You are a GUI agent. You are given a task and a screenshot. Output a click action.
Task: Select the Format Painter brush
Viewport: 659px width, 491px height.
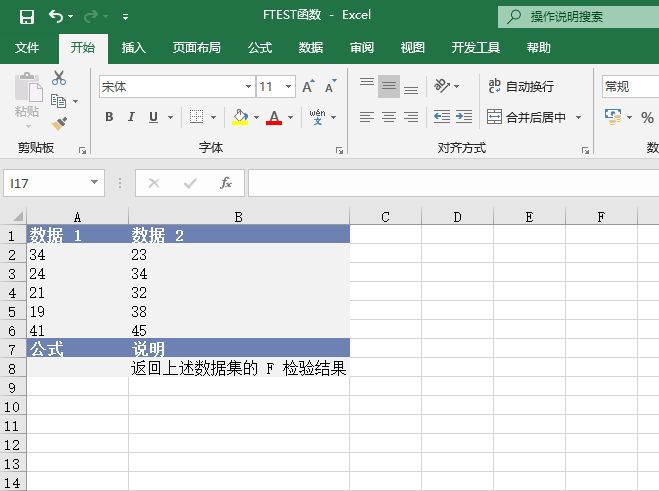click(59, 124)
